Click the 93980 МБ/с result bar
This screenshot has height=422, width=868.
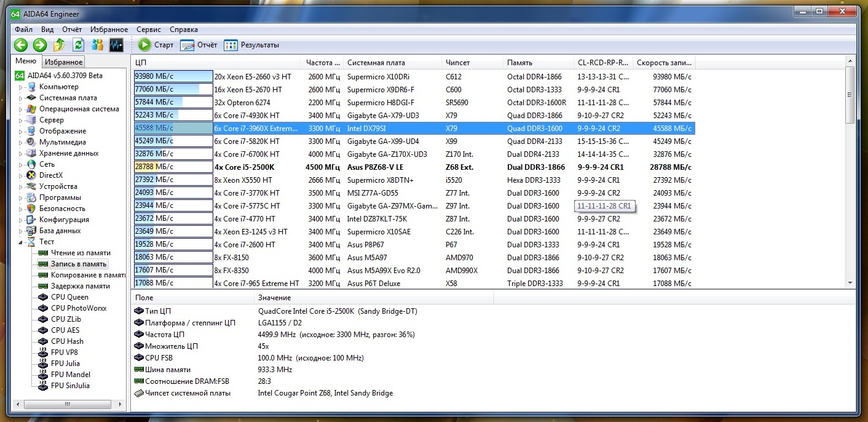click(173, 77)
